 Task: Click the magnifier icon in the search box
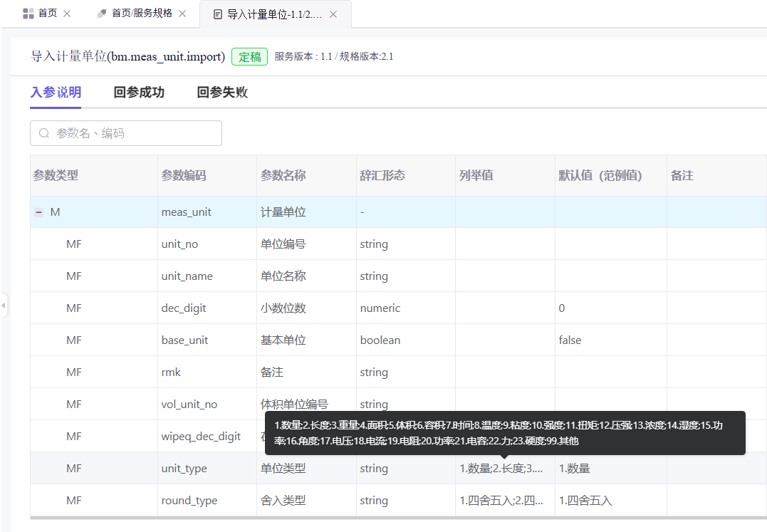(x=44, y=133)
